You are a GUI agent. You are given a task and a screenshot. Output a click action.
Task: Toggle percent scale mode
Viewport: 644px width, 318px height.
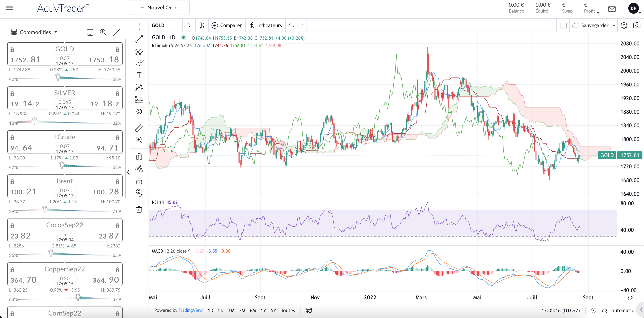coord(593,311)
